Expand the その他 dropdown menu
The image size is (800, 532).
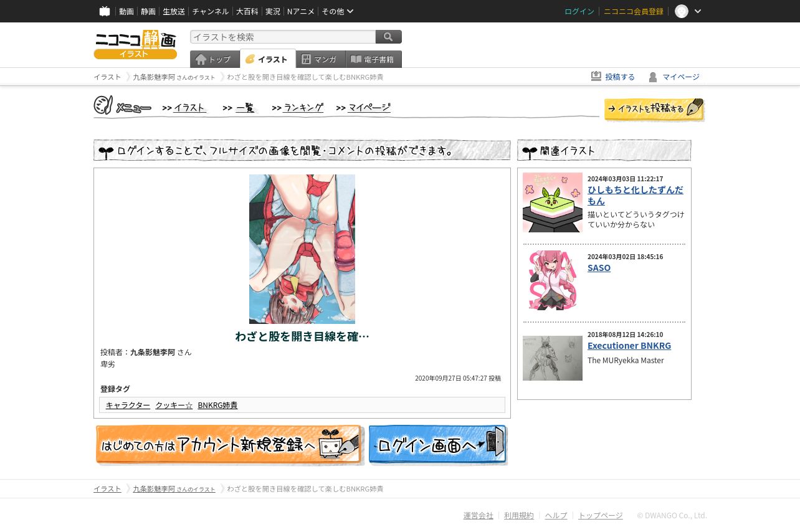pos(337,11)
